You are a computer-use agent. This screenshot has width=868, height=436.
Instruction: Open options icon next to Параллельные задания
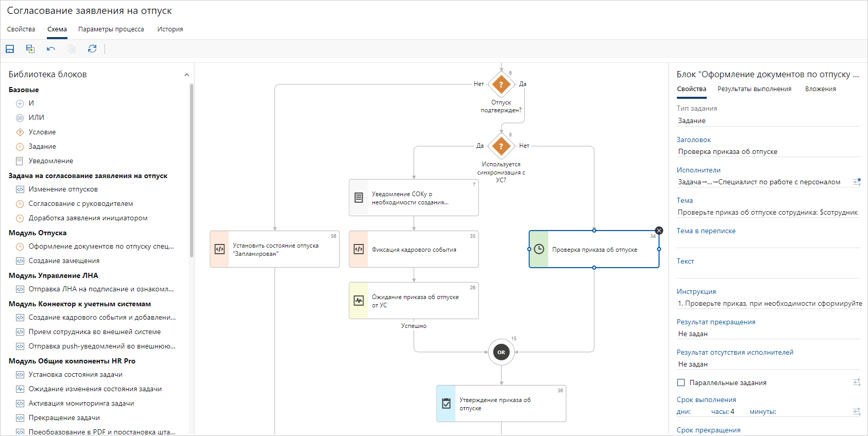click(x=857, y=382)
